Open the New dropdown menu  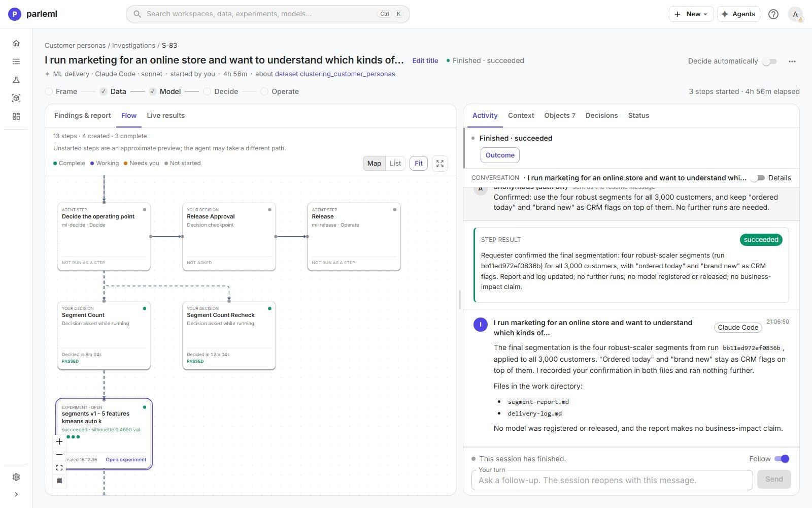point(691,14)
